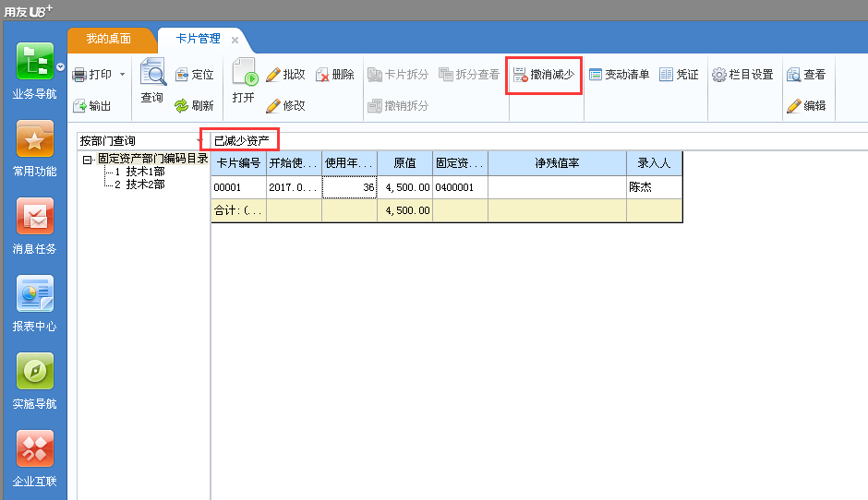
Task: Click the 合计 total row label
Action: coord(238,210)
